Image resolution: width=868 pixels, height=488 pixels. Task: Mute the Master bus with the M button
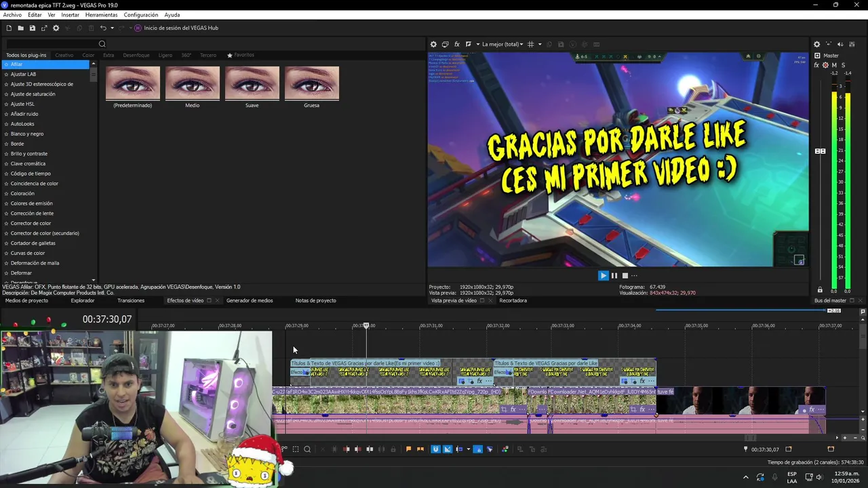(x=834, y=65)
